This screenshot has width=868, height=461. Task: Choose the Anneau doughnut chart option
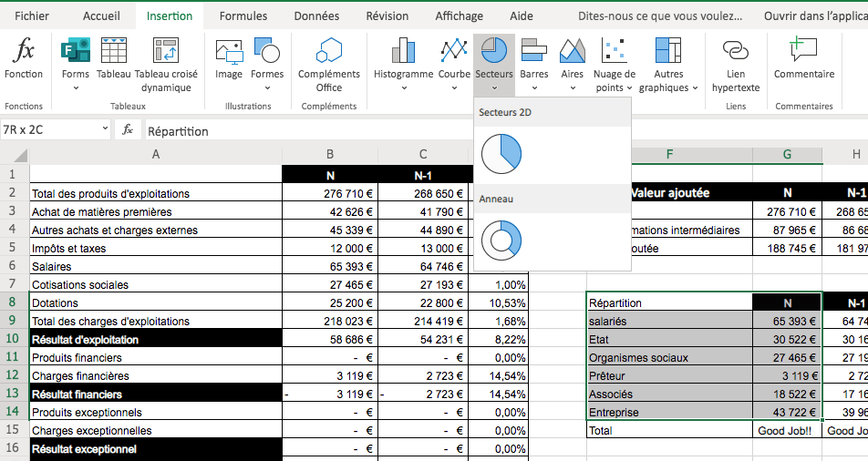point(501,240)
